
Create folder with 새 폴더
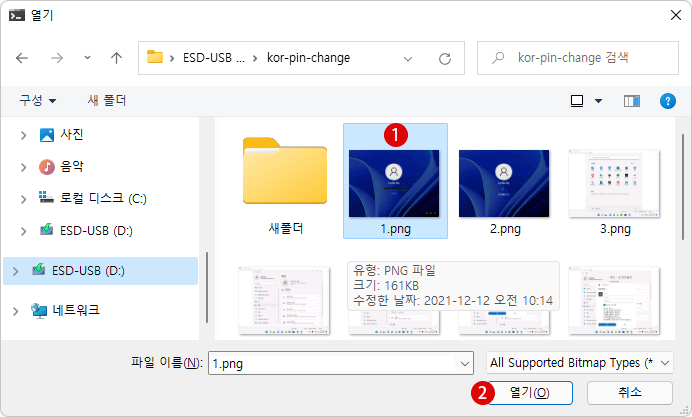click(x=107, y=100)
